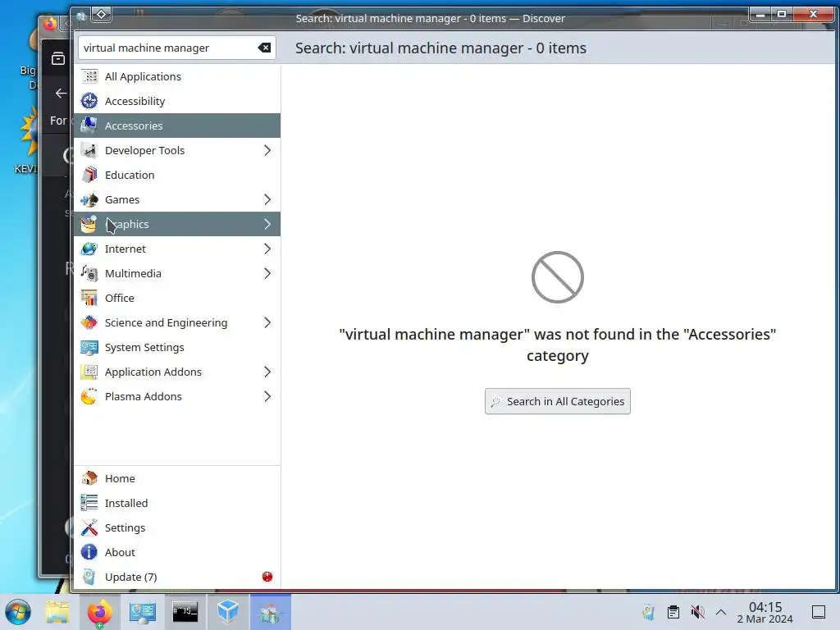Click the Education books icon

point(89,176)
